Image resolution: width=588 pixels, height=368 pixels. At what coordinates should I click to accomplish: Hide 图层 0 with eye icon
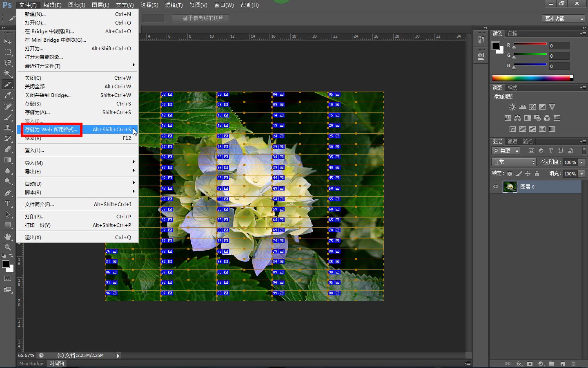click(496, 187)
